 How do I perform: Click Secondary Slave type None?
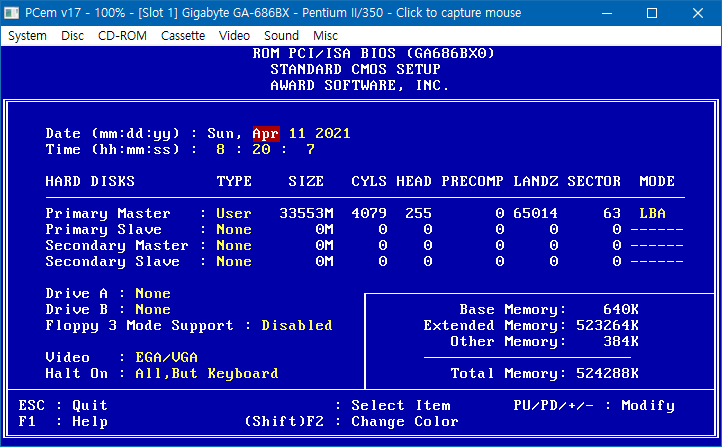234,261
